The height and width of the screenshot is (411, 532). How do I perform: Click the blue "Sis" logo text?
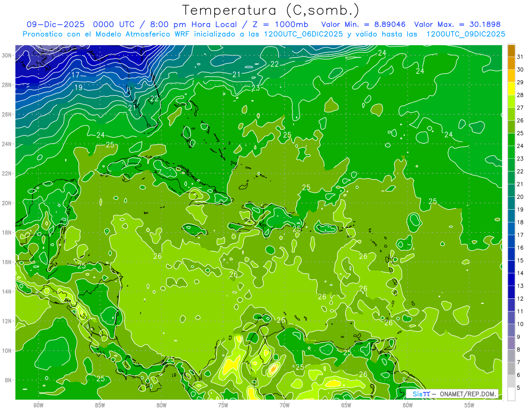pos(417,394)
